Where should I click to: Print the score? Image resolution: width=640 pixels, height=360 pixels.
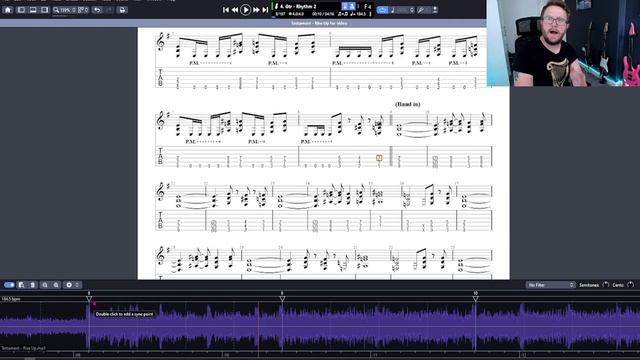pyautogui.click(x=122, y=10)
